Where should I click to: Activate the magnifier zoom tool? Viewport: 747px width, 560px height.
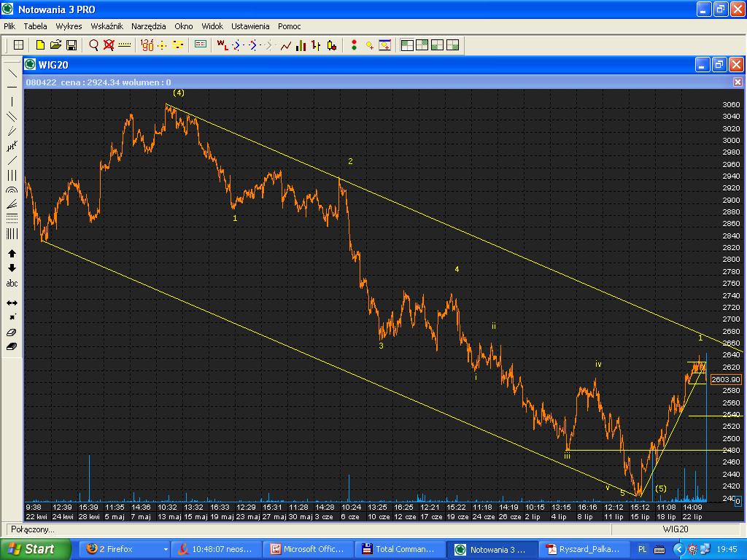pos(94,45)
